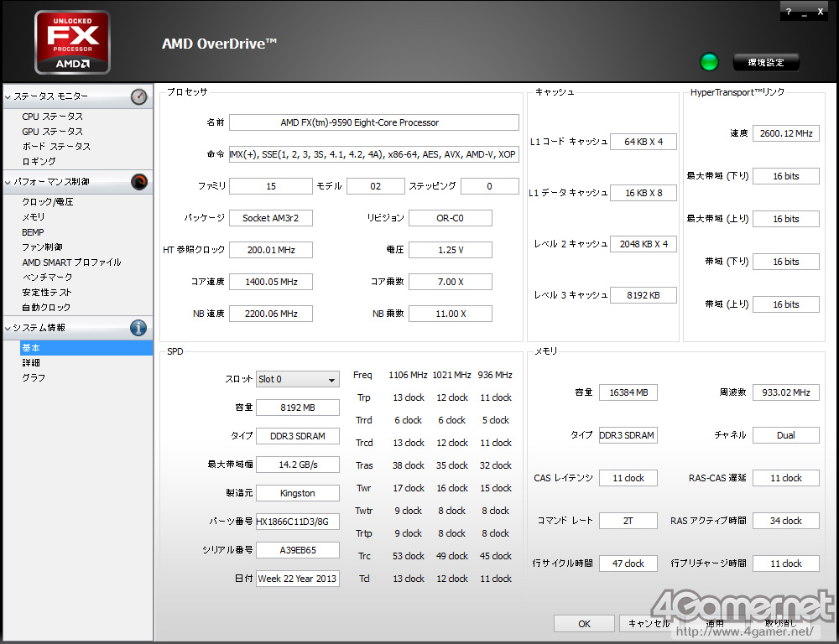Open CPU ステータス in the sidebar
839x644 pixels.
[x=52, y=117]
